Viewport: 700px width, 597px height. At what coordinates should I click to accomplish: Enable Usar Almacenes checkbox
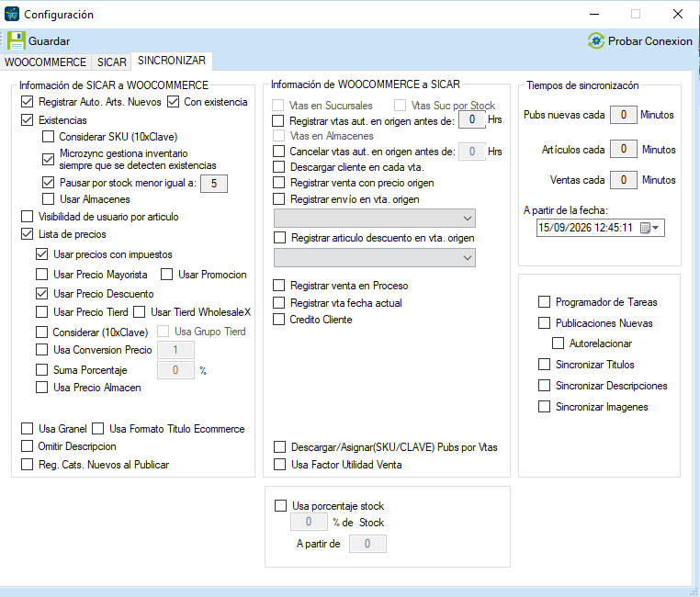click(x=48, y=199)
